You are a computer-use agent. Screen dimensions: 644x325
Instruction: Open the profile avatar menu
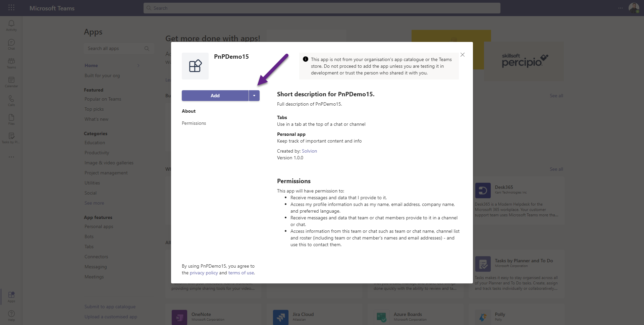634,8
